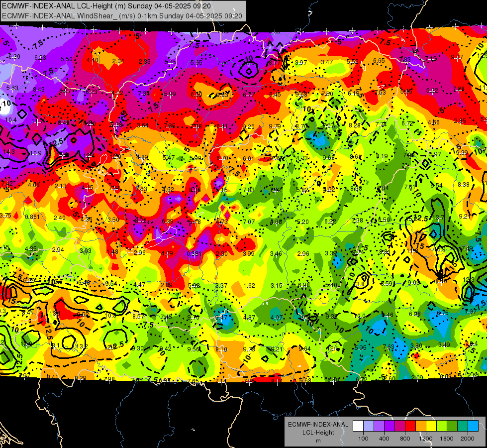Viewport: 487px width, 448px height.
Task: Click the grid value 7.83
Action: [x=405, y=59]
